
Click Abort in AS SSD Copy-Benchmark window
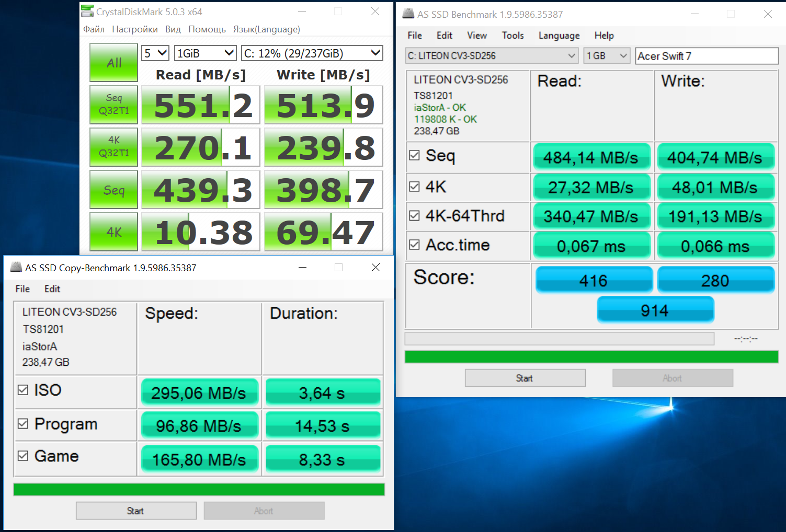tap(264, 511)
